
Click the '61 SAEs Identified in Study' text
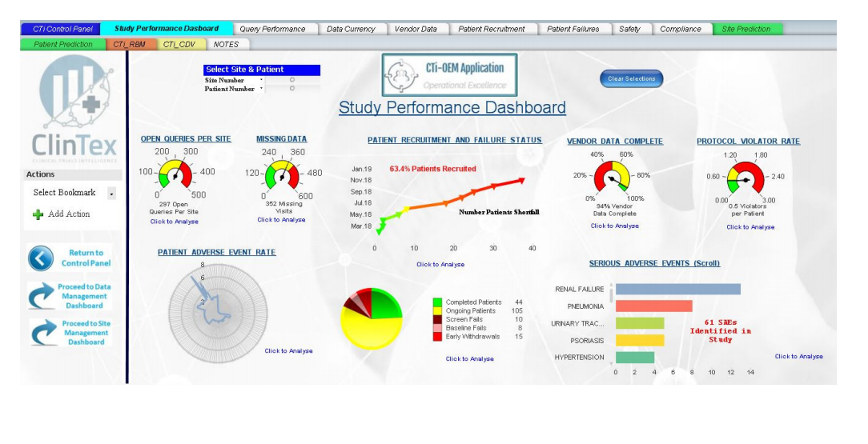pos(720,331)
